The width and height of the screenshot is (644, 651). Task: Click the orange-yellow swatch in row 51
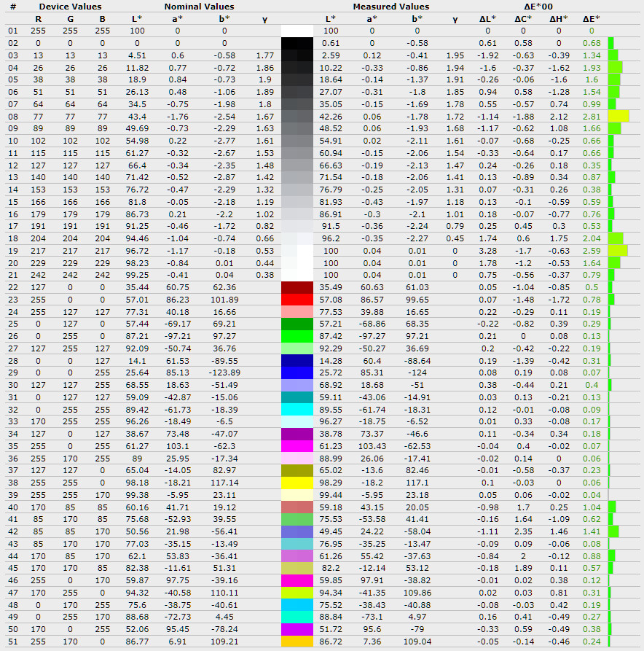[297, 642]
